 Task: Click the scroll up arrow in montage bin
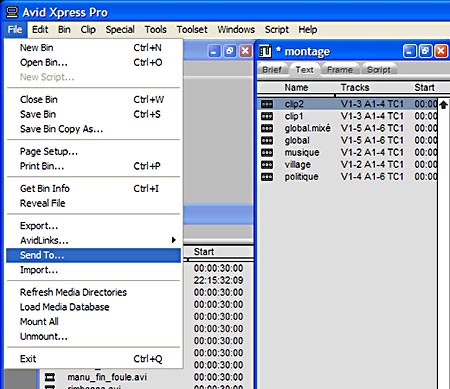tap(443, 105)
